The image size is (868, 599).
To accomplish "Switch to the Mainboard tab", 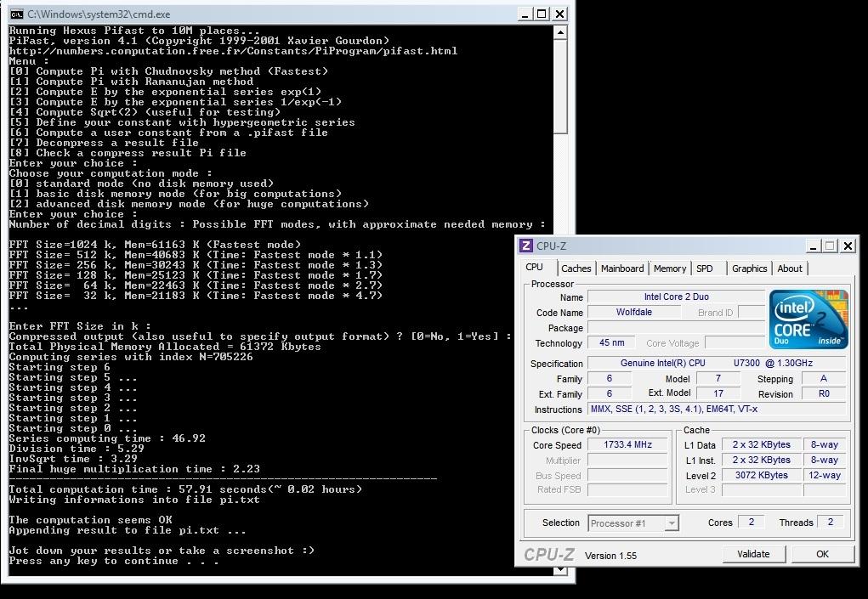I will pyautogui.click(x=622, y=268).
